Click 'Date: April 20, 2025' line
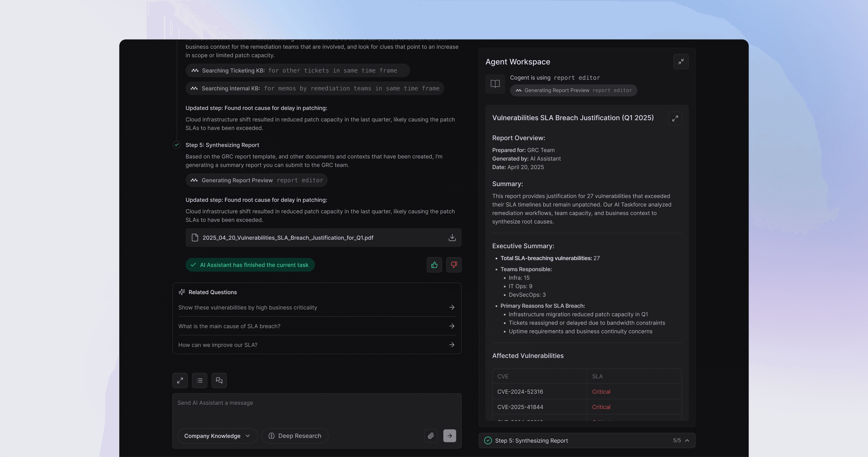868x457 pixels. tap(518, 167)
